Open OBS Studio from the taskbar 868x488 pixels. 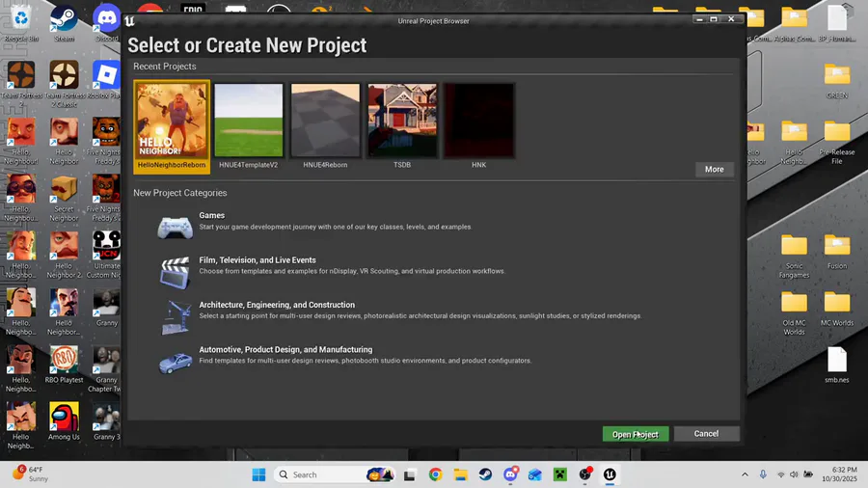(x=585, y=474)
